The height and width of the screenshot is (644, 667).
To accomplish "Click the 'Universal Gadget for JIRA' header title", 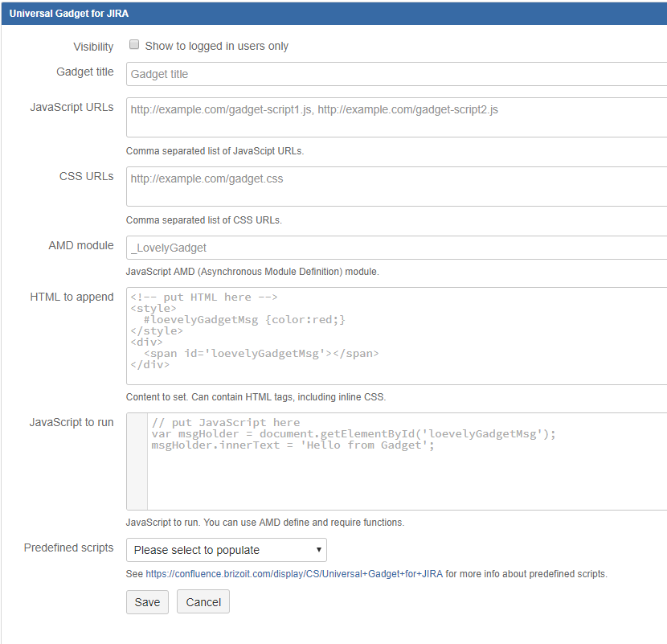I will click(68, 14).
